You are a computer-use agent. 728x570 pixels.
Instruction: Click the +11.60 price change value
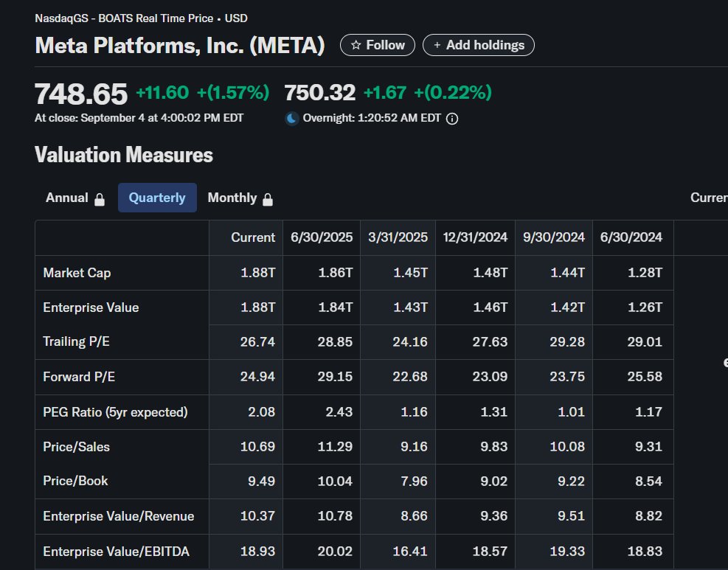click(x=162, y=92)
